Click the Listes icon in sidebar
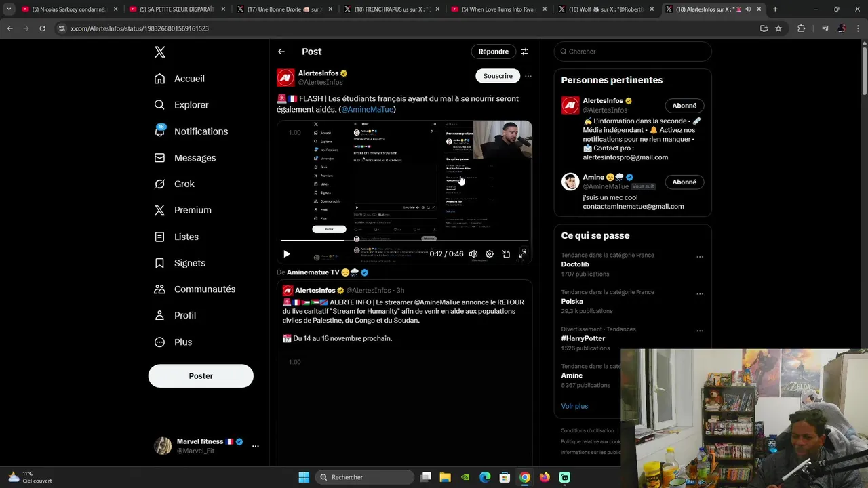 coord(159,237)
